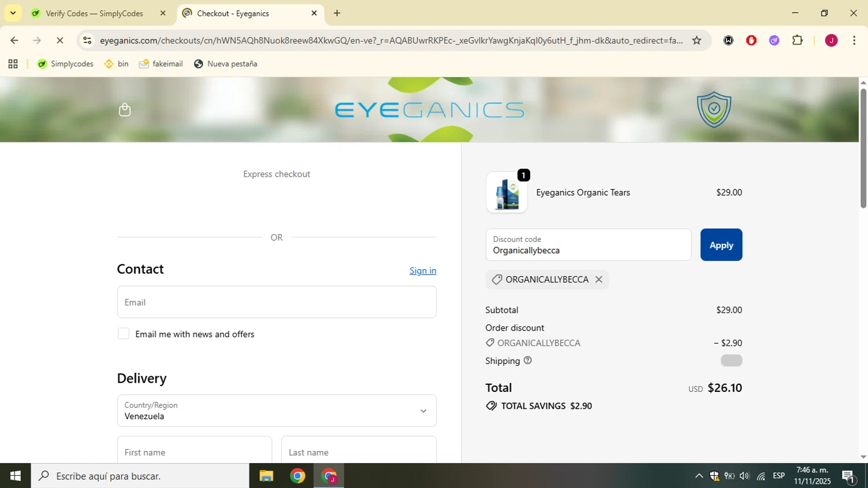This screenshot has width=868, height=488.
Task: Check Email me with news and offers
Action: click(x=123, y=333)
